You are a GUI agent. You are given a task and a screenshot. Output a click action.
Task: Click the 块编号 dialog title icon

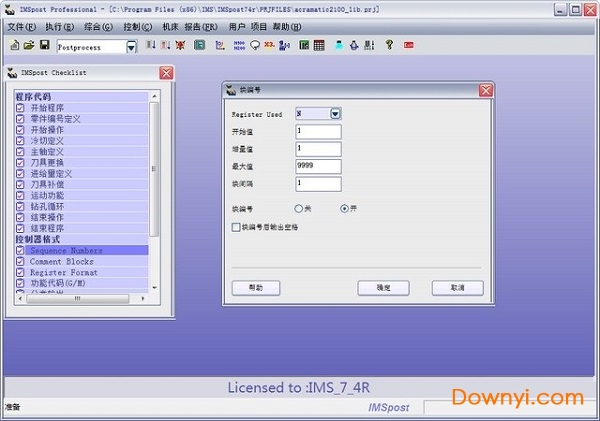231,90
